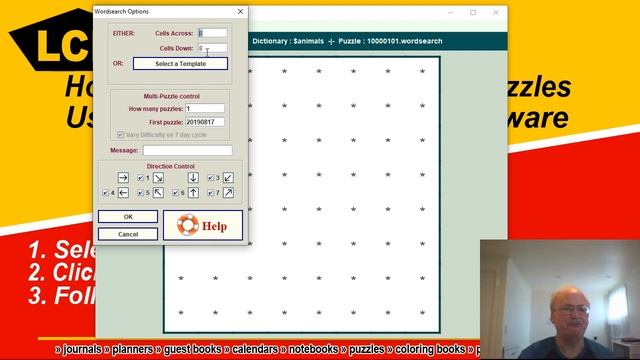The image size is (640, 360).
Task: Click the right arrow direction icon
Action: 123,178
